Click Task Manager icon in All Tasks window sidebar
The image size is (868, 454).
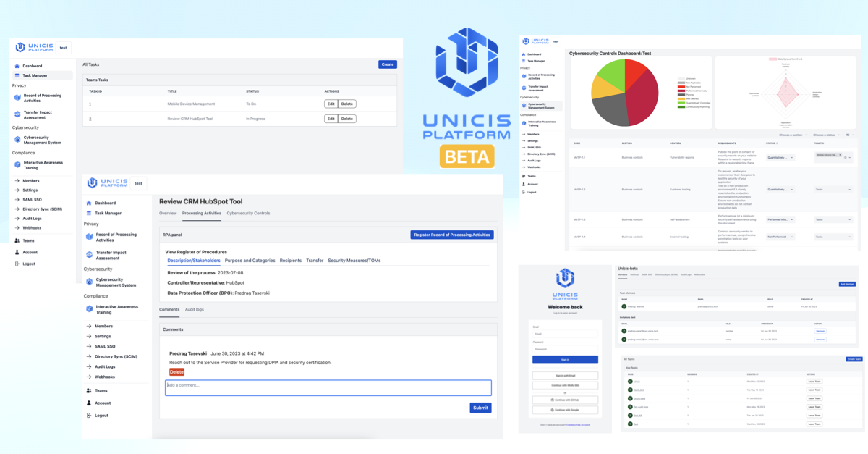pyautogui.click(x=17, y=75)
